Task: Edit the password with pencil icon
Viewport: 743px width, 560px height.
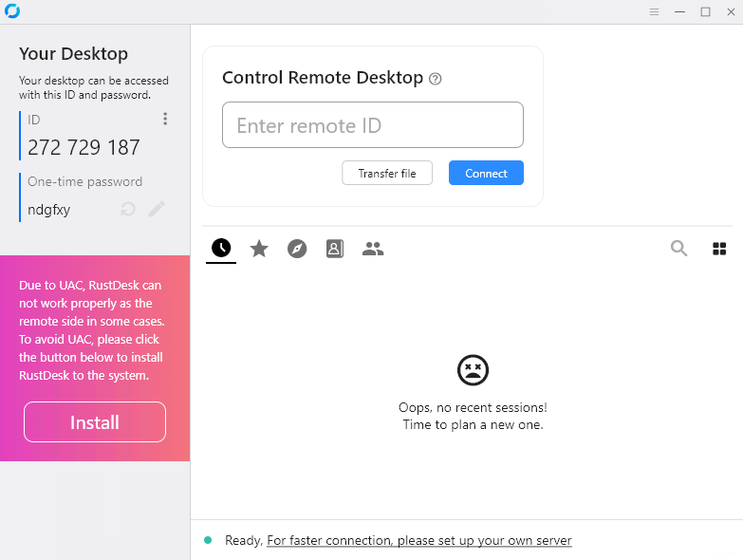Action: [157, 209]
